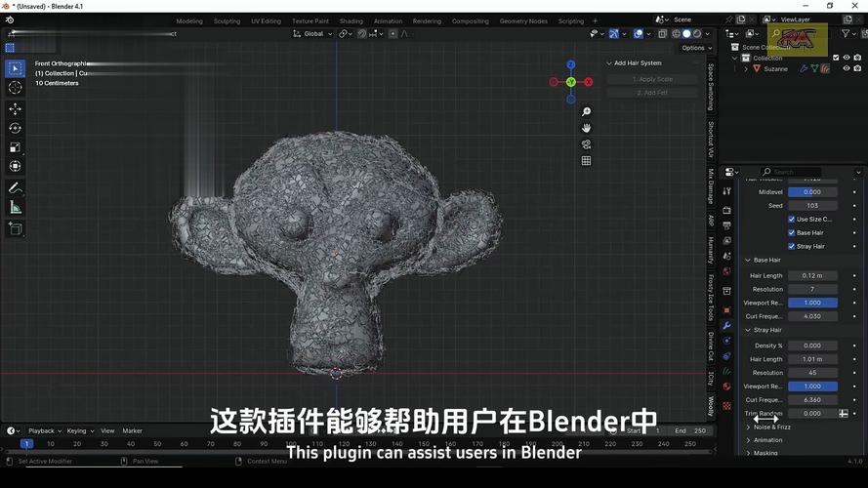868x488 pixels.
Task: Switch to wireframe viewport shading
Action: click(676, 34)
